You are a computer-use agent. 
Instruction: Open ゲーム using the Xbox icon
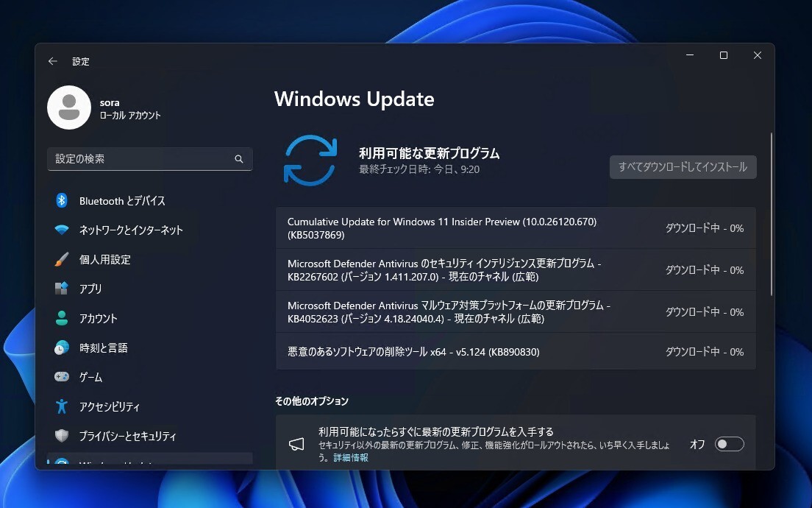click(61, 377)
